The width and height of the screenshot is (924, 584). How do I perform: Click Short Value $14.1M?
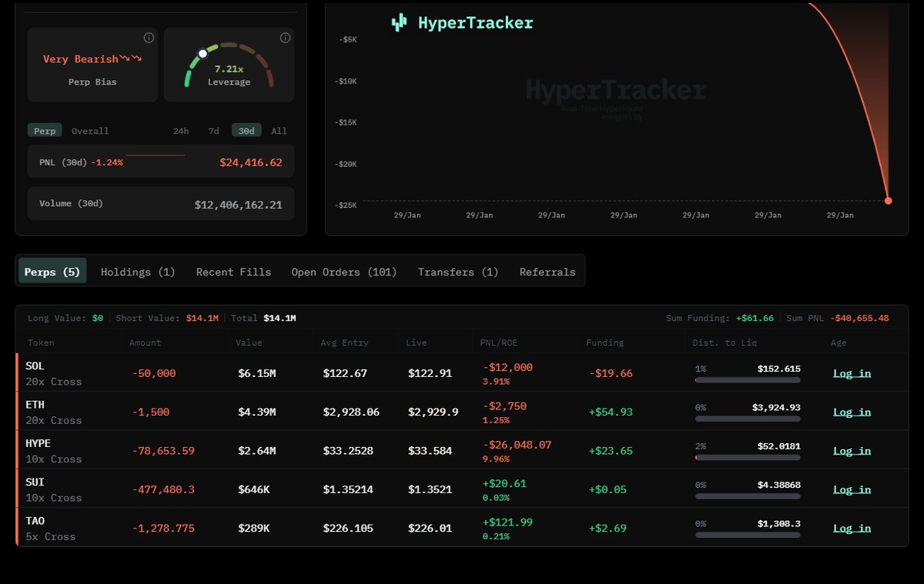[x=203, y=318]
